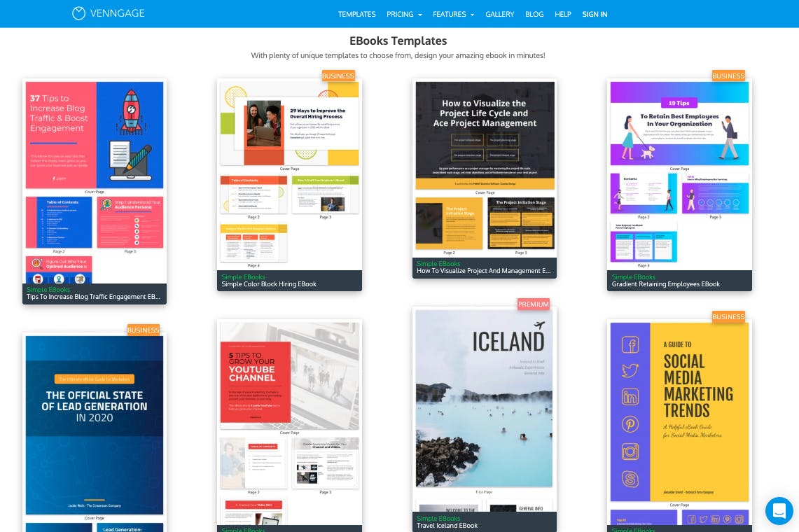Click BUSINESS badge on Retaining Employees card
The height and width of the screenshot is (532, 799).
point(728,76)
